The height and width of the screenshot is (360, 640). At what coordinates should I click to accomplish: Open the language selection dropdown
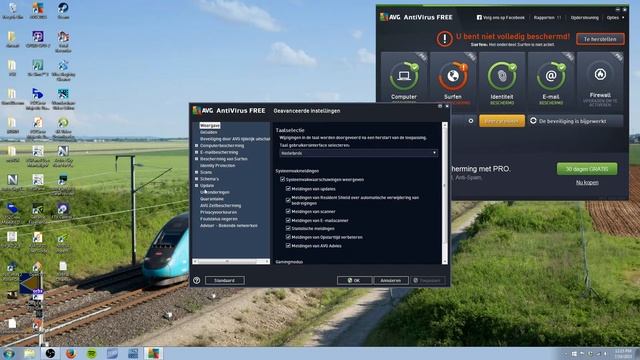pyautogui.click(x=358, y=153)
